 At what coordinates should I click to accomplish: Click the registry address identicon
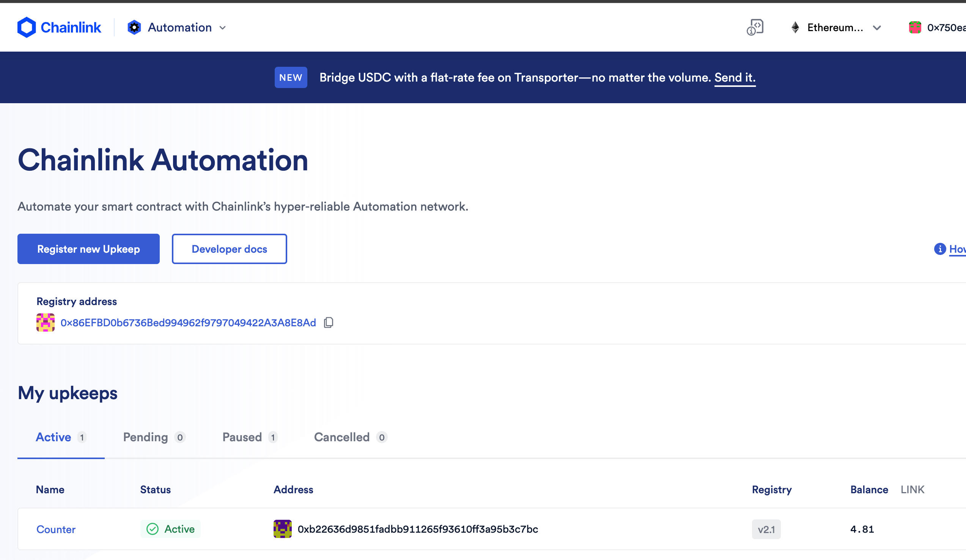[45, 322]
